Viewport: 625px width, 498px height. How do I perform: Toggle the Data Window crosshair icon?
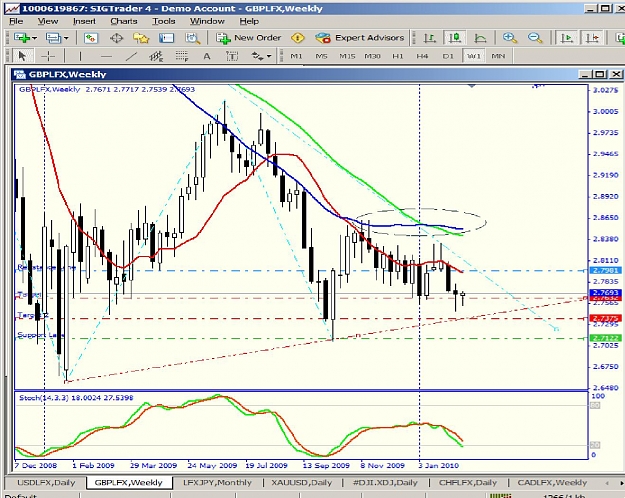[116, 38]
